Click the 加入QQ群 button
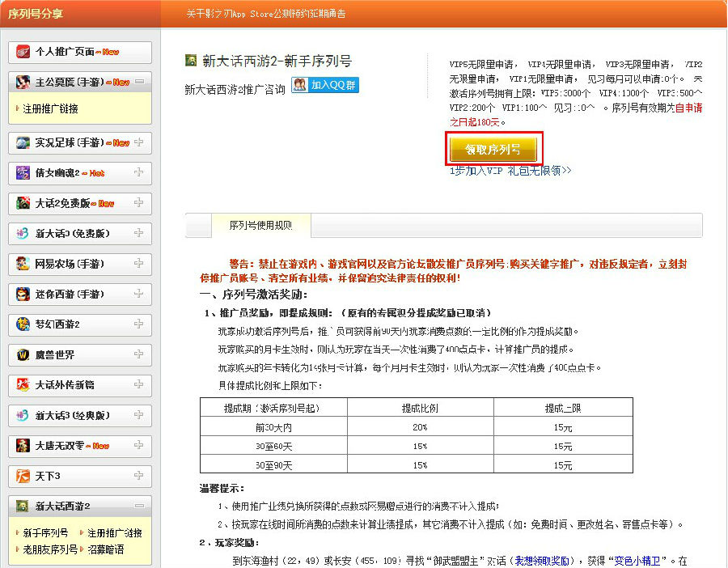The height and width of the screenshot is (568, 728). [x=325, y=85]
